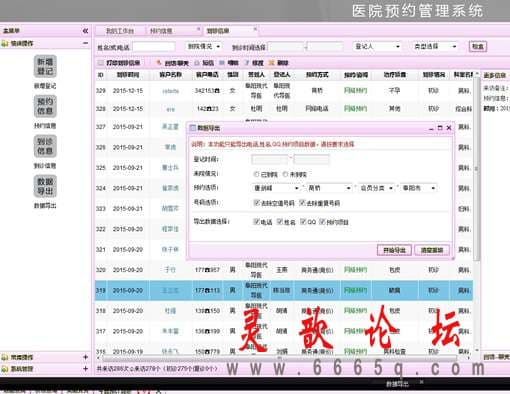Open customer name link in row 327
510x394 pixels.
point(170,127)
